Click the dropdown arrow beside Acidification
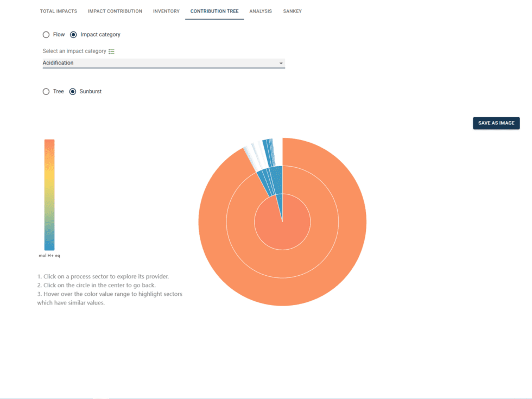The height and width of the screenshot is (399, 532). [281, 64]
